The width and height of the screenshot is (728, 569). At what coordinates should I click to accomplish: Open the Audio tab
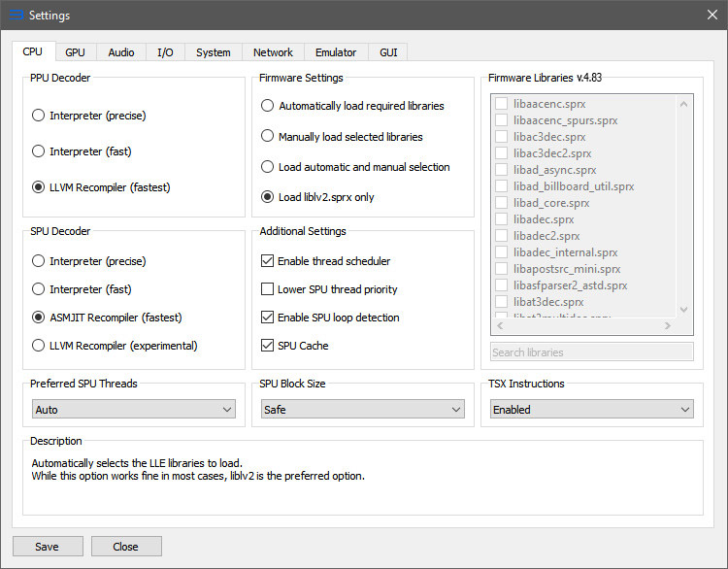pos(121,52)
